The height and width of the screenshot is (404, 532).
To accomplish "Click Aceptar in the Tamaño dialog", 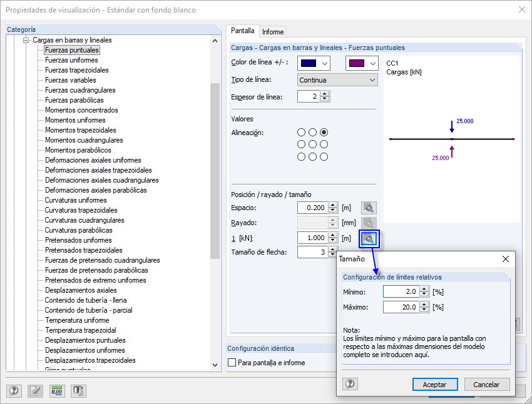I will [435, 385].
